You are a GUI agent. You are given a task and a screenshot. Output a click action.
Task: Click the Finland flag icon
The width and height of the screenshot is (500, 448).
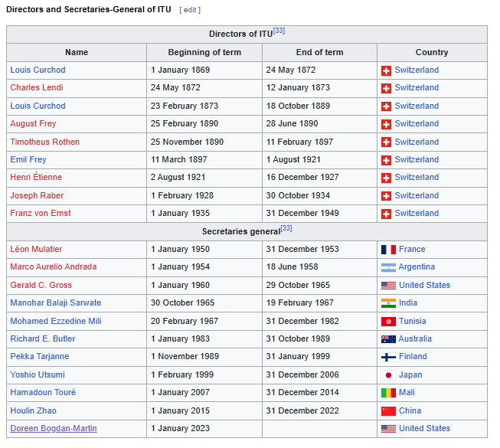388,357
